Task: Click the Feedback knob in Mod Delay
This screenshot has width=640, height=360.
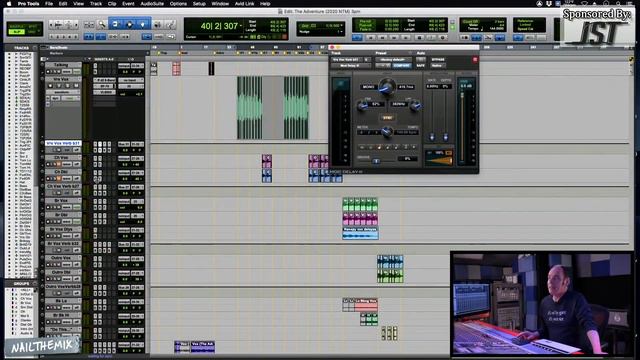Action: coord(362,106)
